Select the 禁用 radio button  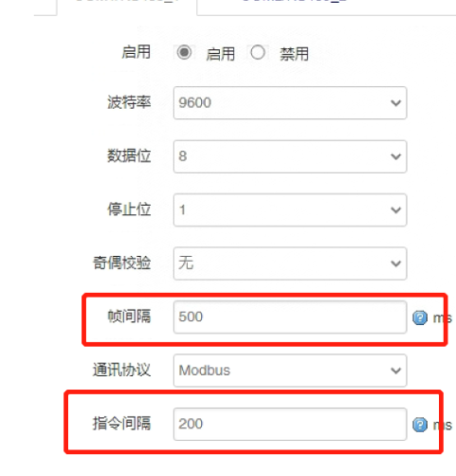point(258,52)
